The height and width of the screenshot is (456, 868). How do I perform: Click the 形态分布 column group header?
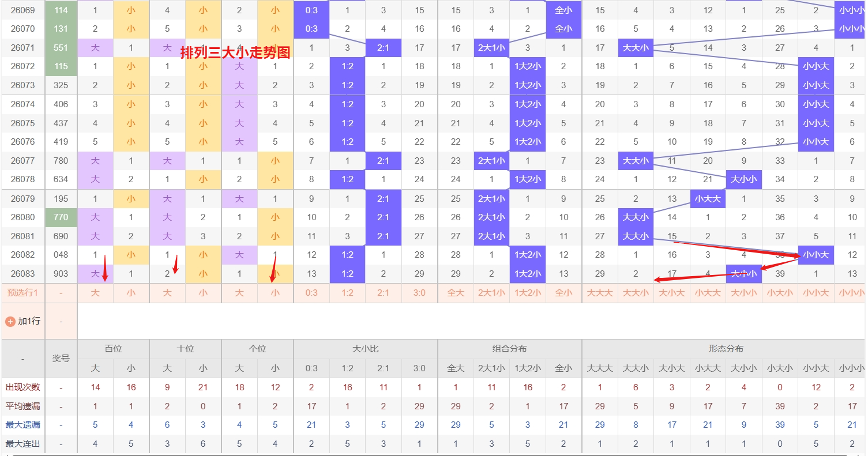point(726,349)
